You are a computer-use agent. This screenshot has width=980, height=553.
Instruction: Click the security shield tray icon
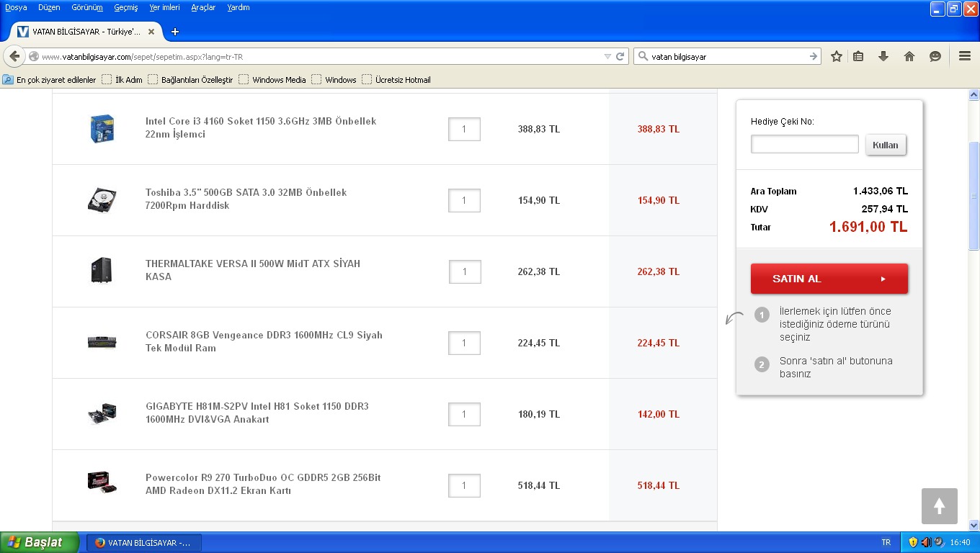pos(913,542)
